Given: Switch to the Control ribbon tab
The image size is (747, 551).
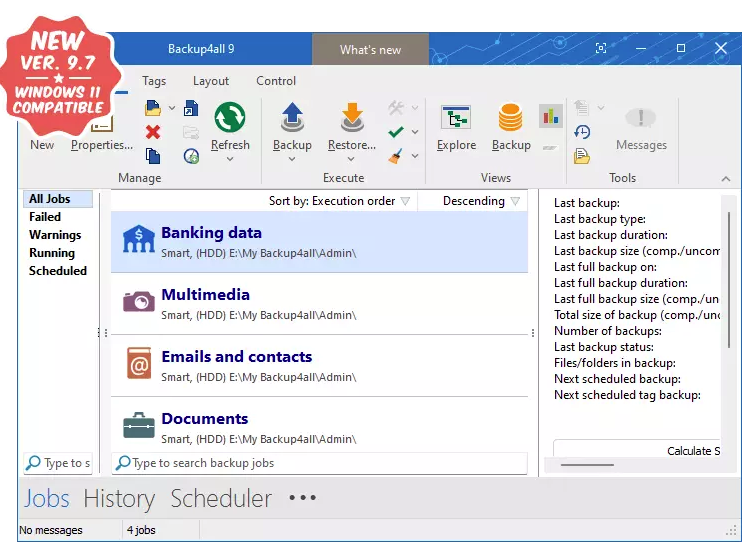Looking at the screenshot, I should [x=276, y=81].
